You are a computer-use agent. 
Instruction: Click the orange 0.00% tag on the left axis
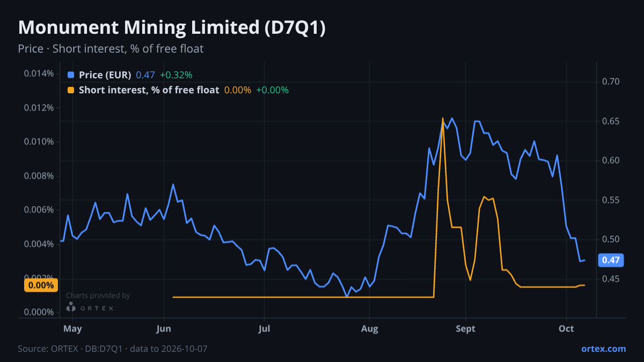40,285
